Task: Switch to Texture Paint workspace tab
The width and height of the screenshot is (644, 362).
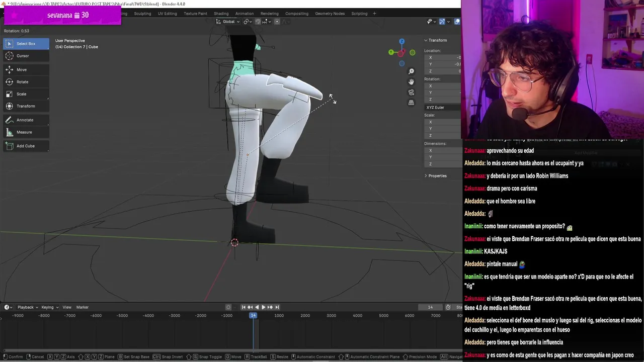Action: tap(196, 14)
